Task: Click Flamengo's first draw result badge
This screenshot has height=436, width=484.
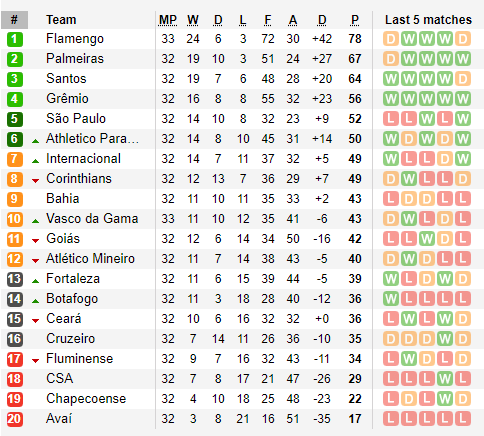Action: coord(391,39)
